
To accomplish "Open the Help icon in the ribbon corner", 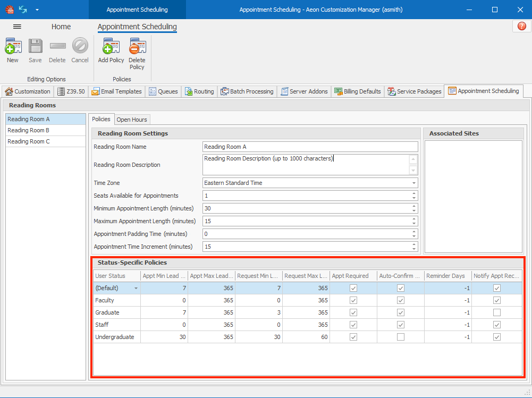I will [522, 26].
